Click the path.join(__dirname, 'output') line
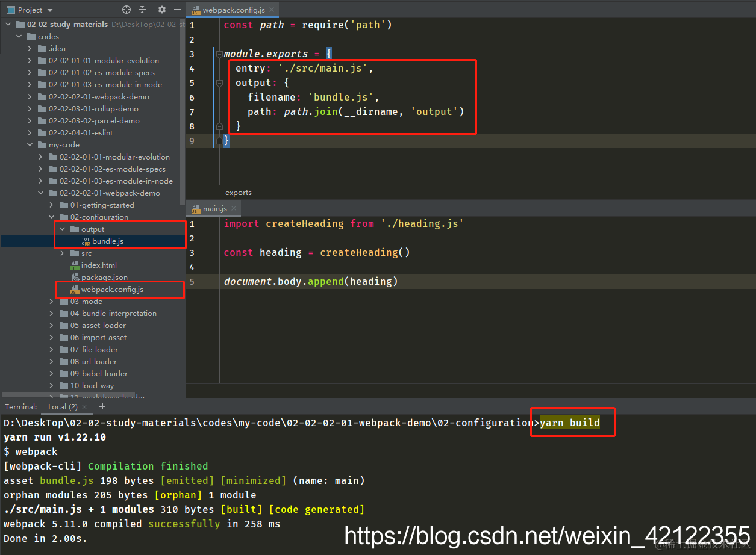Viewport: 756px width, 555px height. point(356,112)
